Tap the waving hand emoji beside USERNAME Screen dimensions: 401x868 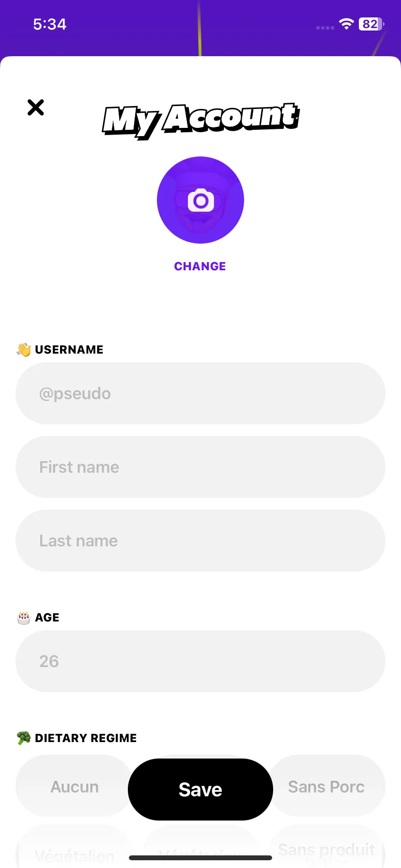coord(24,350)
